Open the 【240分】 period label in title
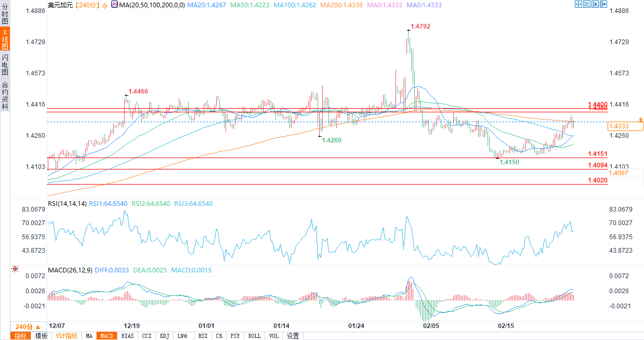Image resolution: width=644 pixels, height=340 pixels. point(85,5)
